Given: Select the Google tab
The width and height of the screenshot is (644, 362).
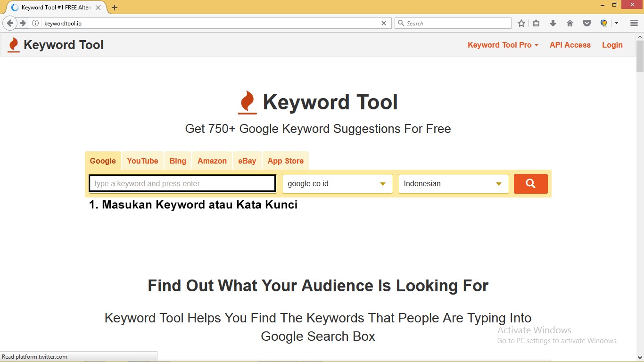Looking at the screenshot, I should click(103, 161).
